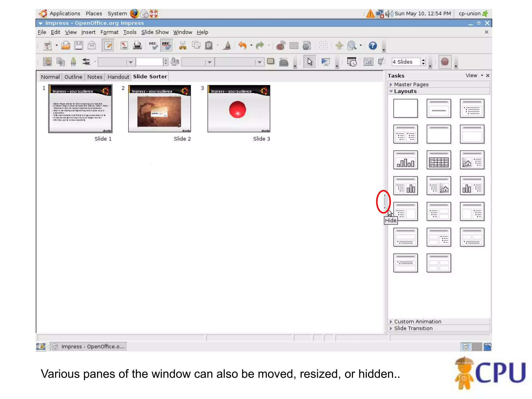Open the Slide Show menu

[x=155, y=32]
